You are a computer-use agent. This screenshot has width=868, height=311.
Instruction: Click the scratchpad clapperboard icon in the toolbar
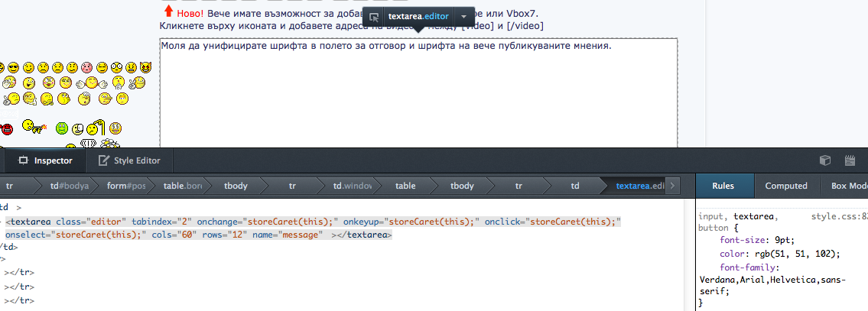coord(849,160)
